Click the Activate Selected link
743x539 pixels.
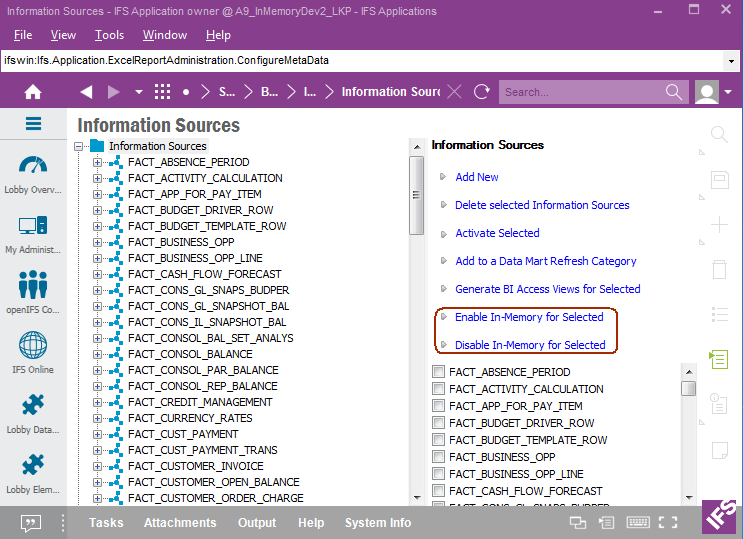tap(497, 233)
